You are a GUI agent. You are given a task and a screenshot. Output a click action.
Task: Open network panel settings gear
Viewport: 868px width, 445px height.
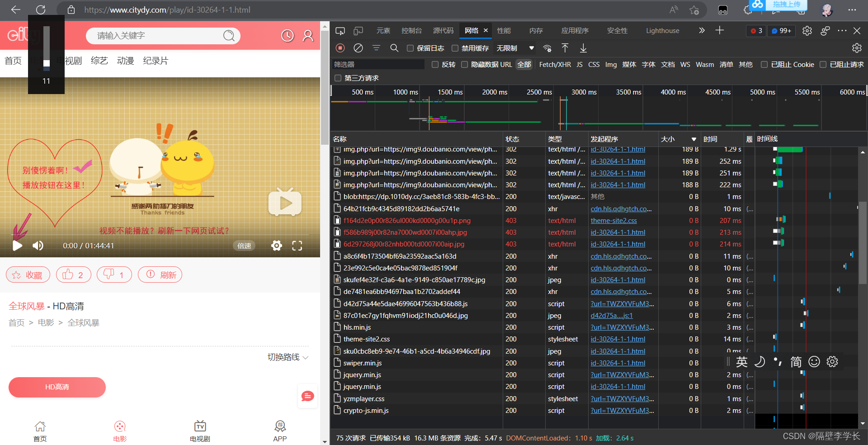pos(857,48)
